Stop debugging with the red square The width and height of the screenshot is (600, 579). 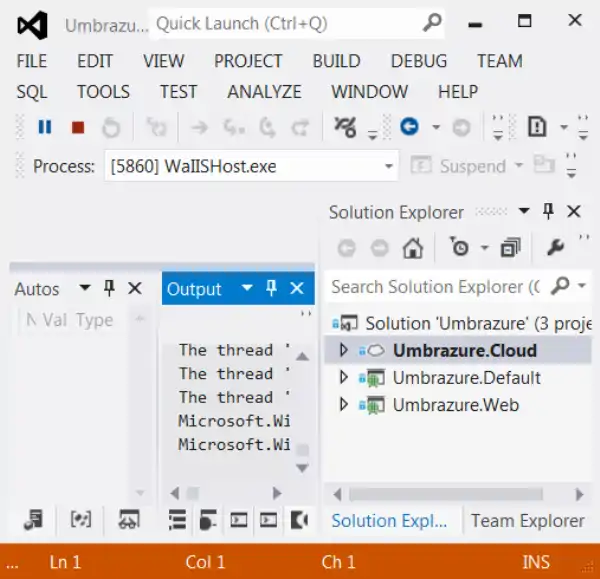click(x=78, y=127)
